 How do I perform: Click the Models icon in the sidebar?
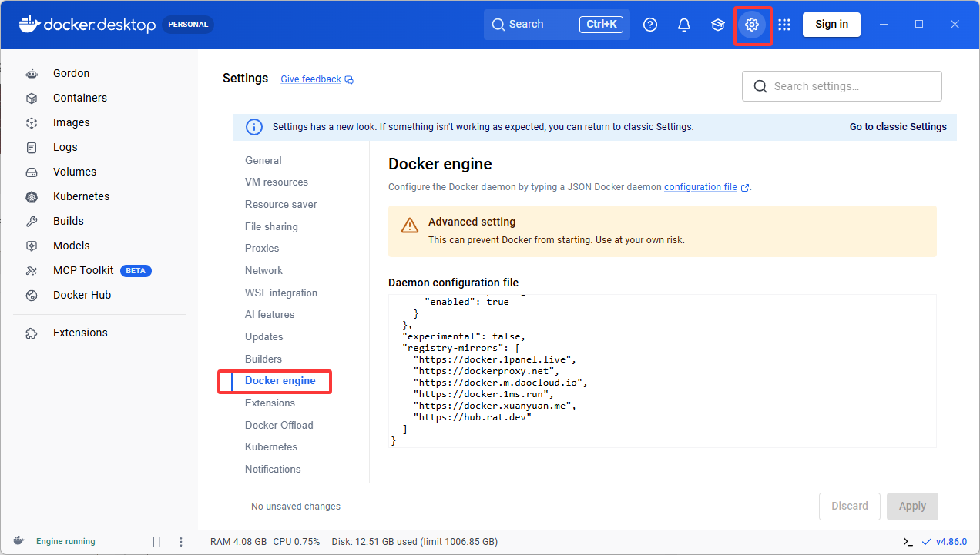pos(32,246)
